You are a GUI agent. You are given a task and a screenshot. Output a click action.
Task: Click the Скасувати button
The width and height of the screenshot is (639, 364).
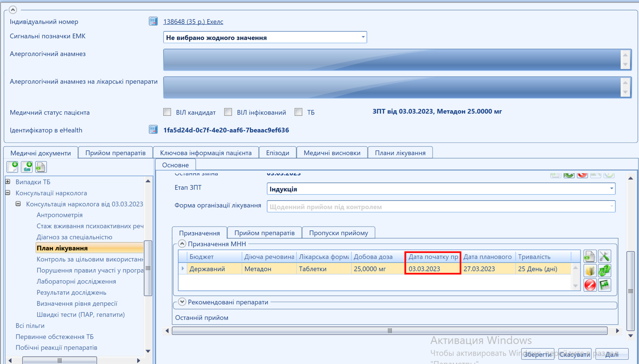(x=575, y=354)
